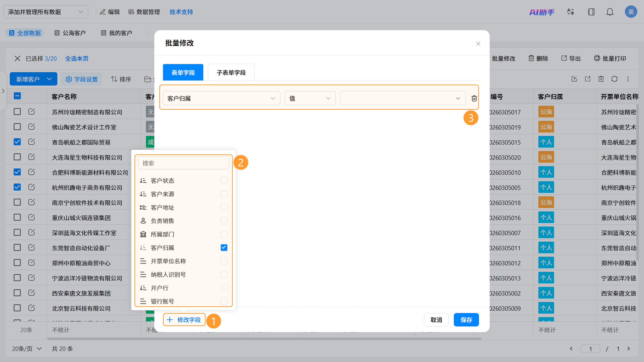The width and height of the screenshot is (644, 362).
Task: Click the page number input box
Action: (x=590, y=349)
